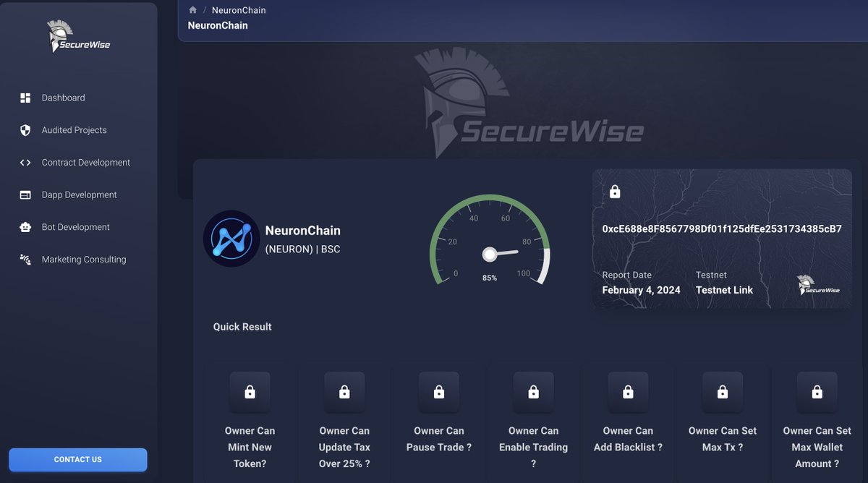Go to Dapp Development

coord(79,195)
